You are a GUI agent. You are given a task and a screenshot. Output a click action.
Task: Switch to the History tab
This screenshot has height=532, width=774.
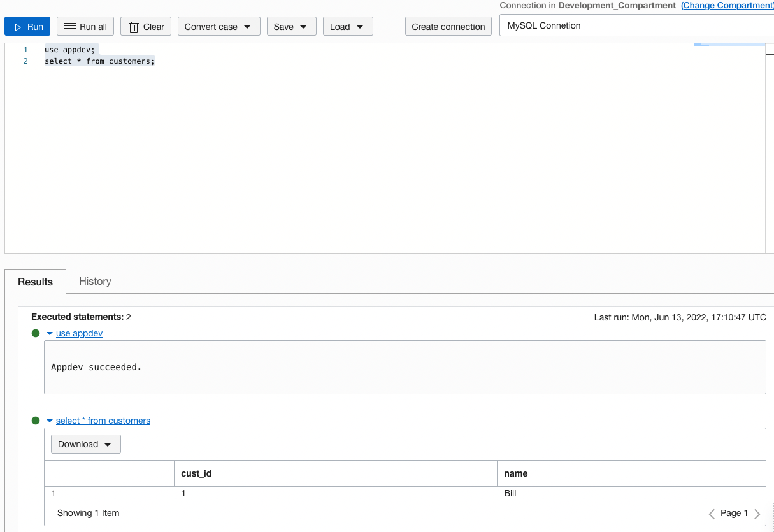94,281
